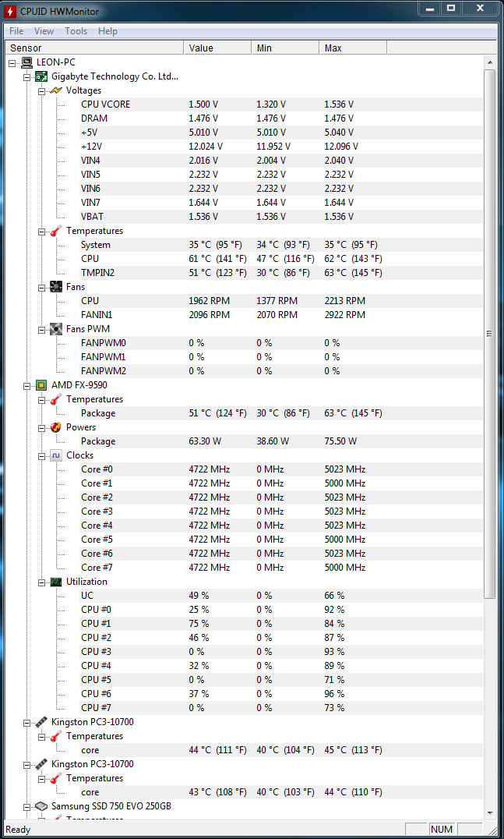Click the Fans PWM fan icon

(x=56, y=328)
